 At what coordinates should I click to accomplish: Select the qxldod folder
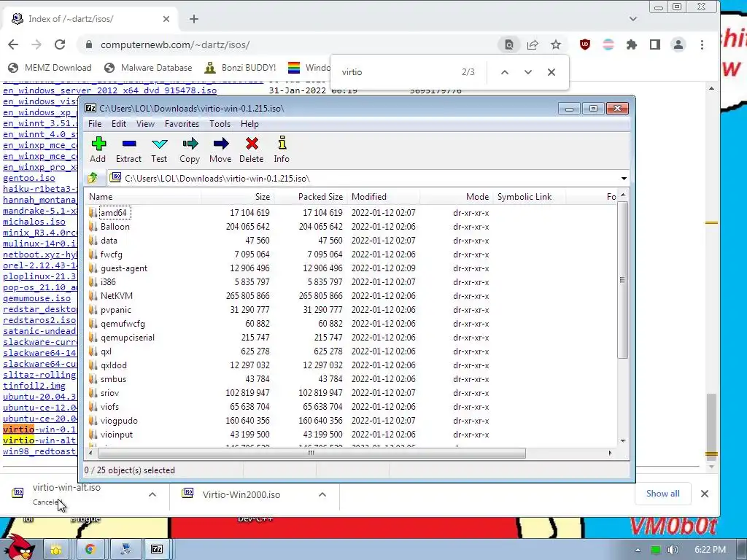point(113,365)
